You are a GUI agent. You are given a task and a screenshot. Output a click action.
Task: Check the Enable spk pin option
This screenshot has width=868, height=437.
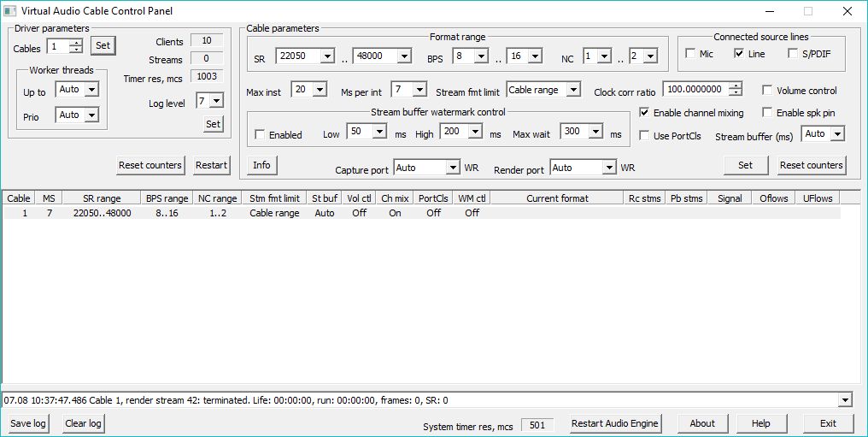point(767,112)
